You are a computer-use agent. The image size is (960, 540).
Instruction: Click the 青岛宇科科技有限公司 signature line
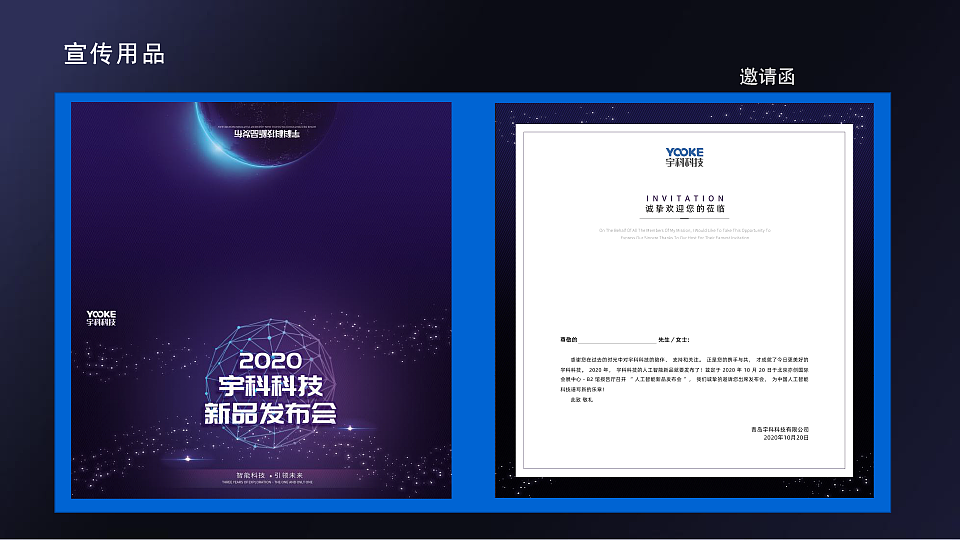click(780, 429)
